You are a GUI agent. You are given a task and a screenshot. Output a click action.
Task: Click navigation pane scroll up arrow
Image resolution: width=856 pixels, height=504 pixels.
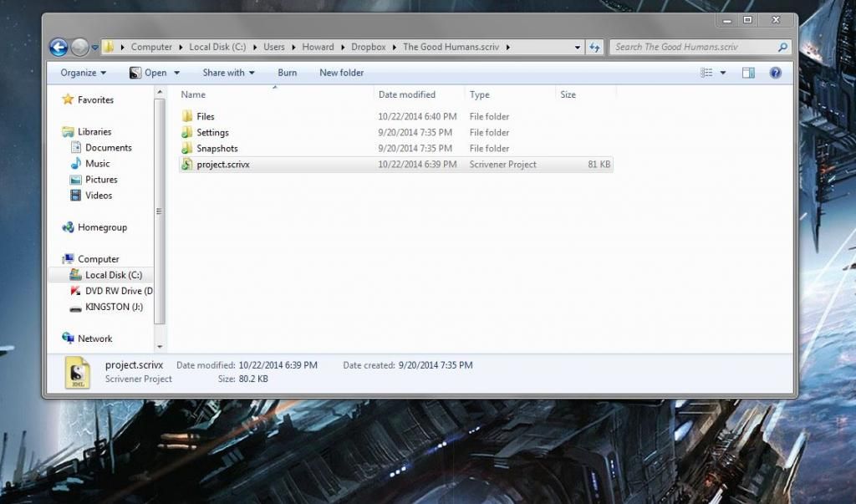(x=160, y=92)
